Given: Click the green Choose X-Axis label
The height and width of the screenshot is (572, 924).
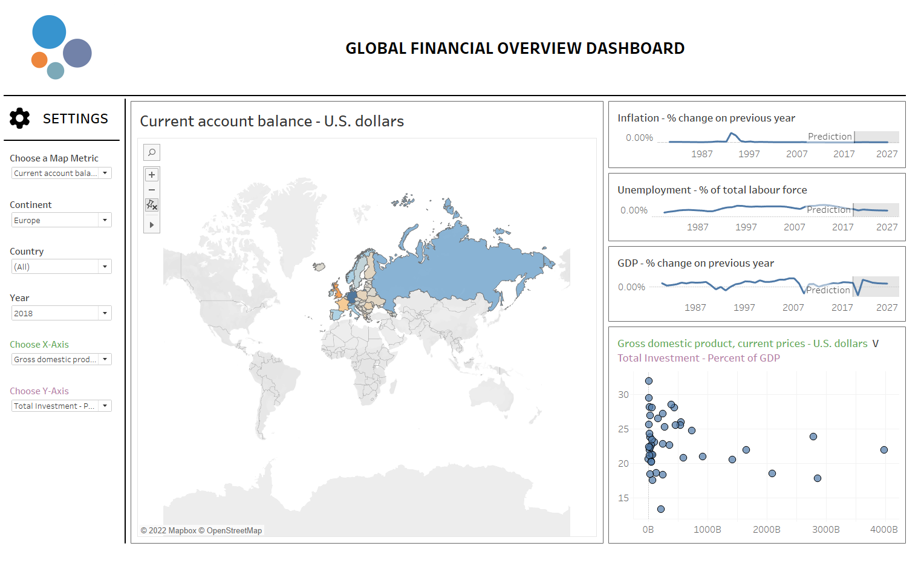Looking at the screenshot, I should click(x=39, y=345).
